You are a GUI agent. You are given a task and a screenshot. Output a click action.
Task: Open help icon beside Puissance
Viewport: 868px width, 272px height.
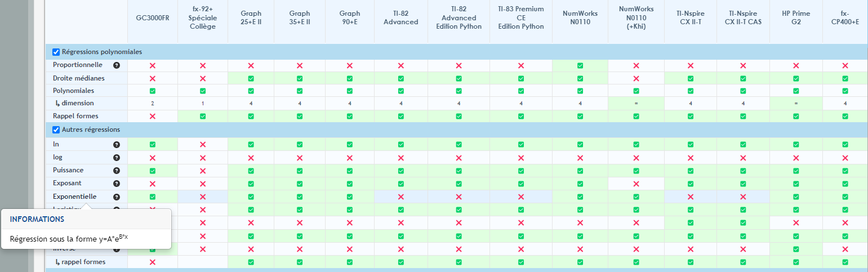[117, 171]
